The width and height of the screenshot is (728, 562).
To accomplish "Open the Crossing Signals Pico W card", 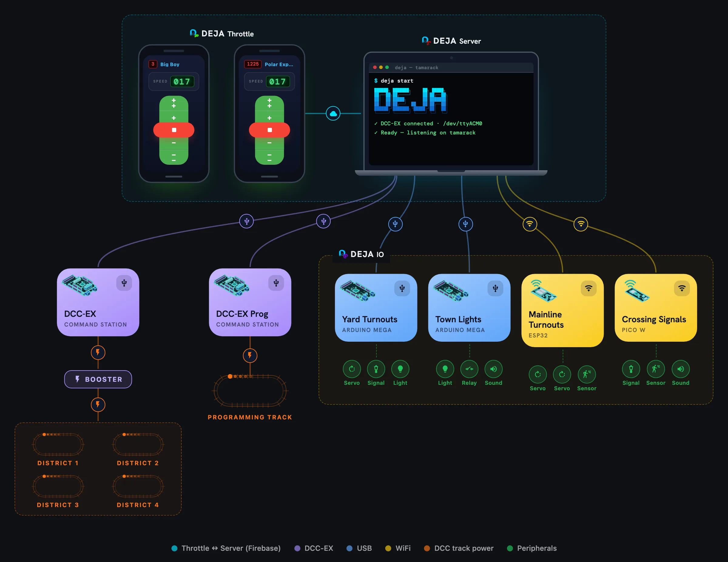I will coord(656,307).
